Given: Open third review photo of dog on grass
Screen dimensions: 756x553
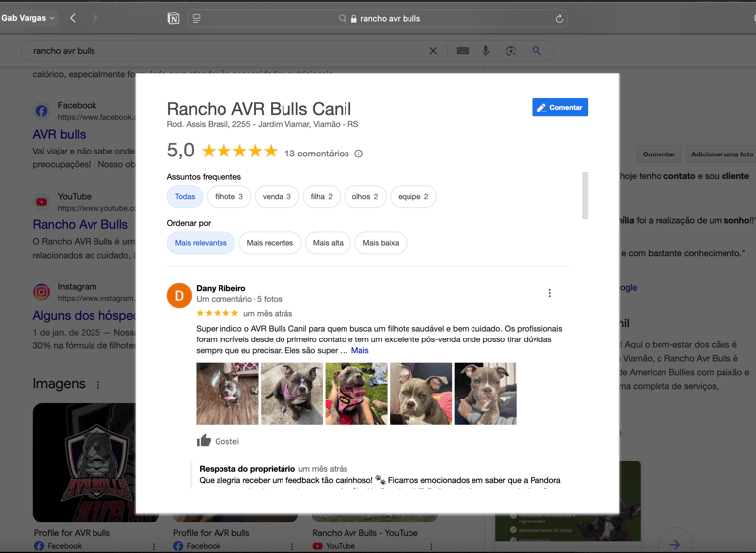Looking at the screenshot, I should pos(356,394).
